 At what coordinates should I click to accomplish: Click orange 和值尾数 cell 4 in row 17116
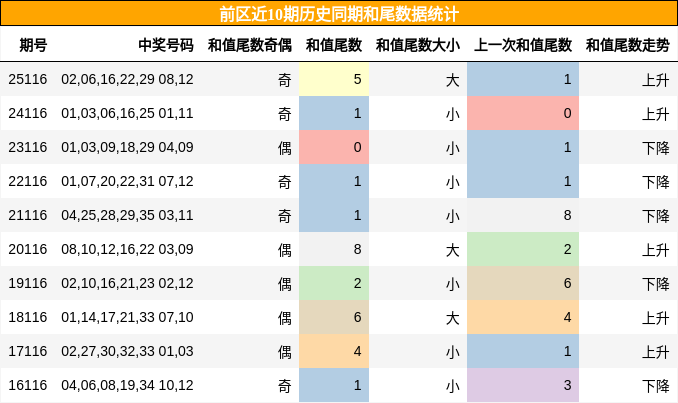click(x=334, y=351)
